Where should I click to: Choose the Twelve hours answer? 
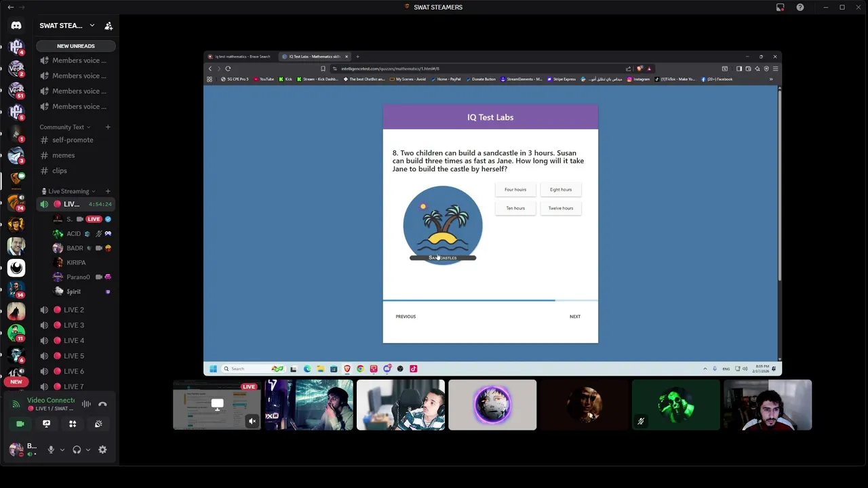(561, 208)
